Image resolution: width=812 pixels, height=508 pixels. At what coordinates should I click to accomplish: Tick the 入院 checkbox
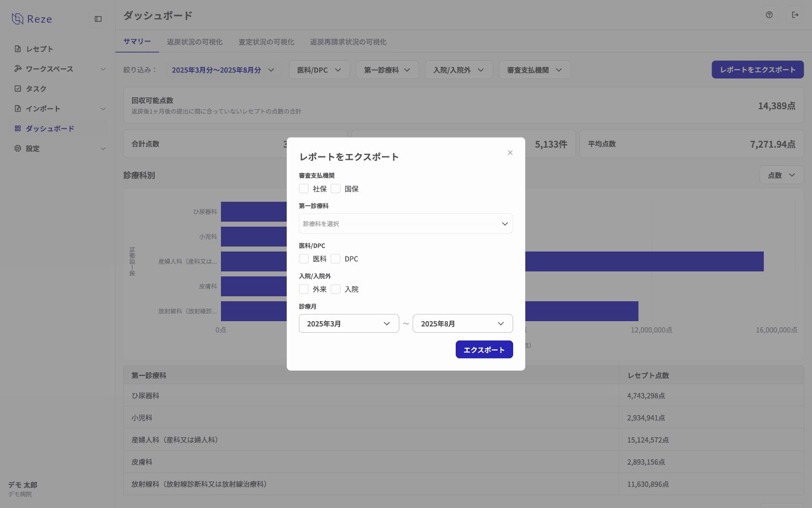tap(336, 289)
